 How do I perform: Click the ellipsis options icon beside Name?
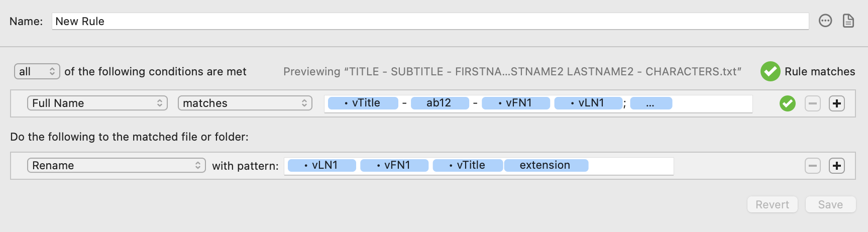[825, 21]
